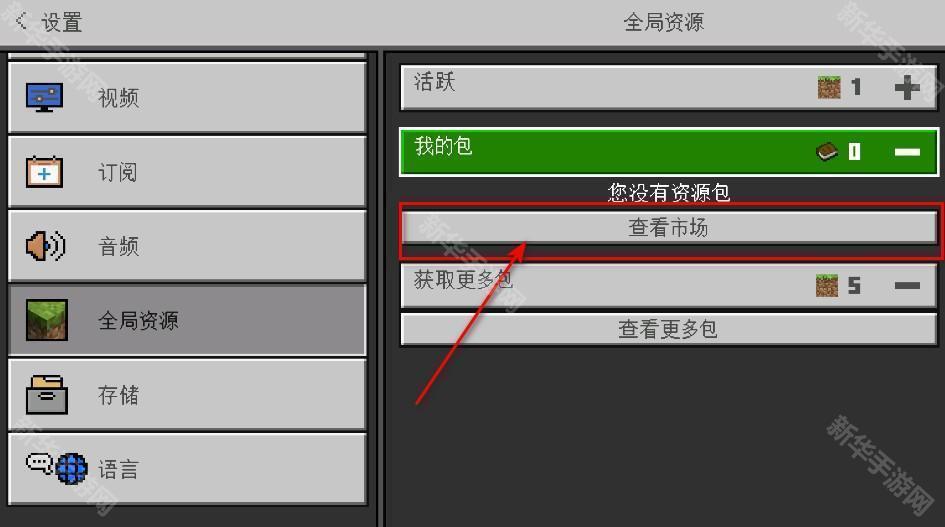Open the 视频 settings tab
This screenshot has width=945, height=527.
click(x=187, y=97)
